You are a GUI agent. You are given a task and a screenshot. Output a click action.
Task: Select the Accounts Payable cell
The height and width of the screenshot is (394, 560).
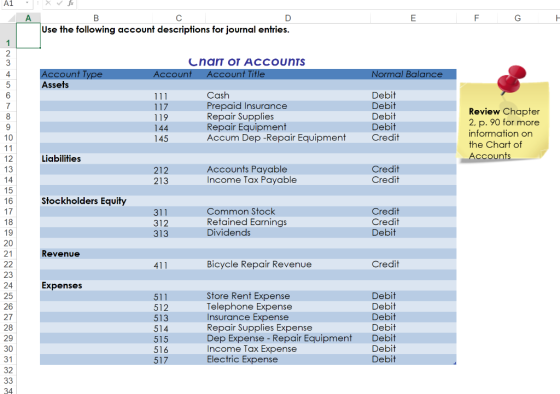coord(288,169)
